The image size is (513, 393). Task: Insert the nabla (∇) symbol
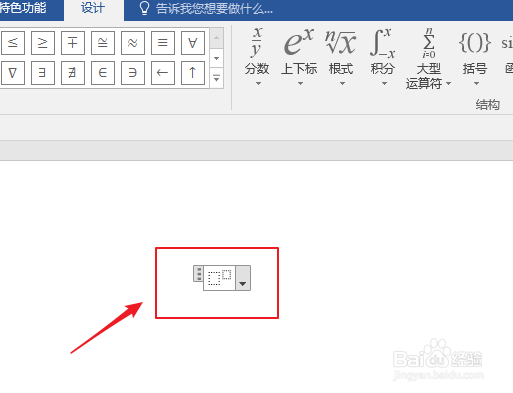13,73
